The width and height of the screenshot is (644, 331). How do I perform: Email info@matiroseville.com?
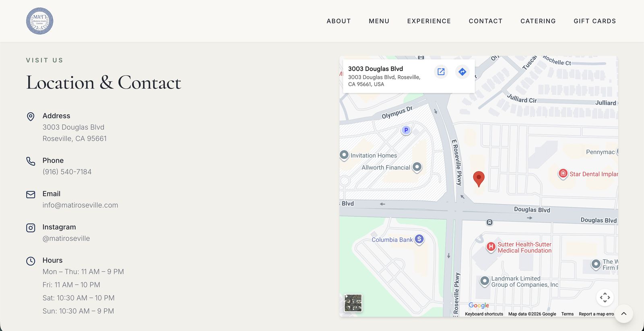[80, 205]
